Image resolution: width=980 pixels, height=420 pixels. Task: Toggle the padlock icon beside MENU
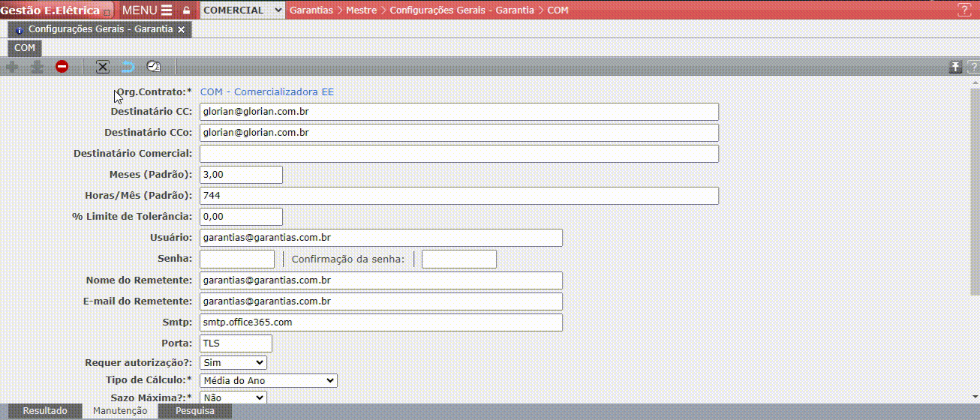(x=186, y=10)
